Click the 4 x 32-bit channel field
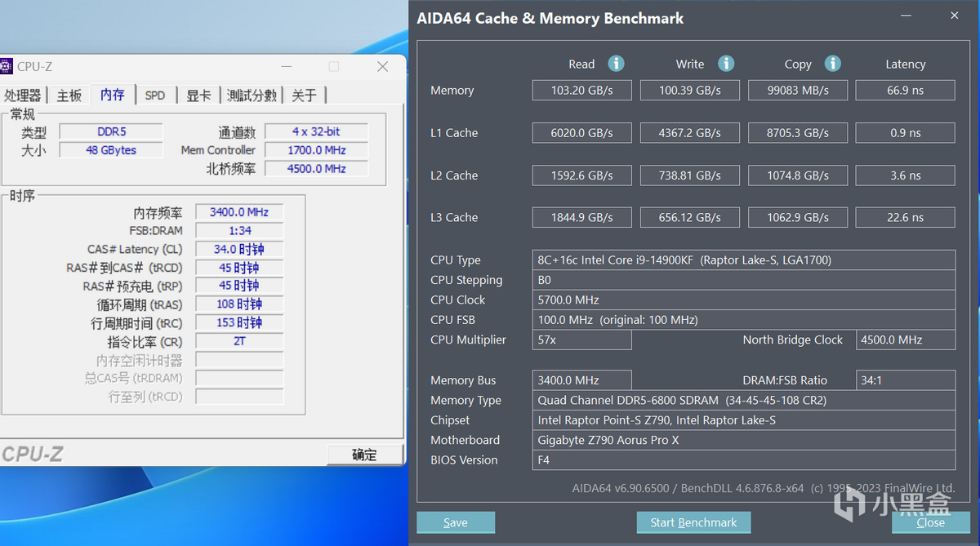Image resolution: width=980 pixels, height=546 pixels. pyautogui.click(x=316, y=131)
